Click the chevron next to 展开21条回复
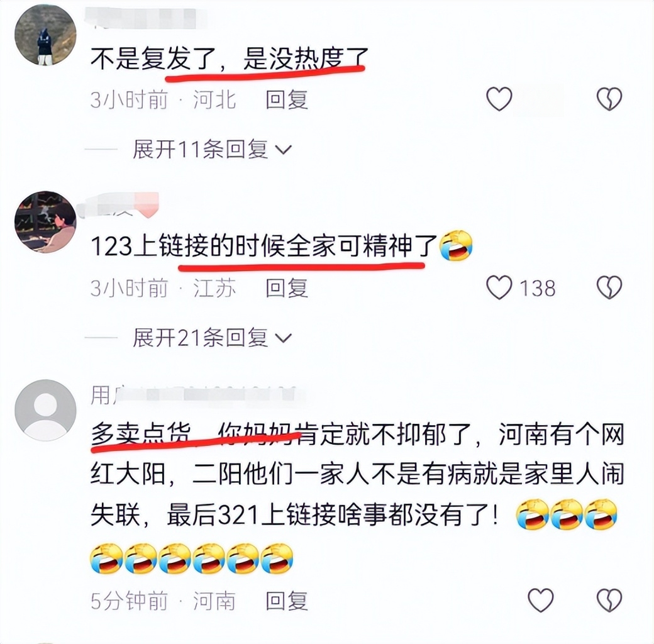The image size is (654, 644). pos(284,338)
